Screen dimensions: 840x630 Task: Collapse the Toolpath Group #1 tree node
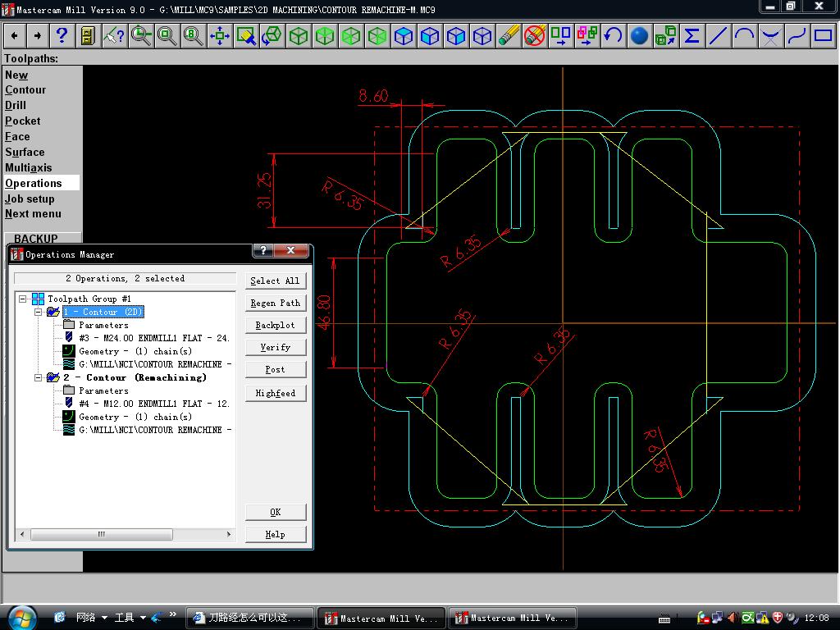[23, 299]
